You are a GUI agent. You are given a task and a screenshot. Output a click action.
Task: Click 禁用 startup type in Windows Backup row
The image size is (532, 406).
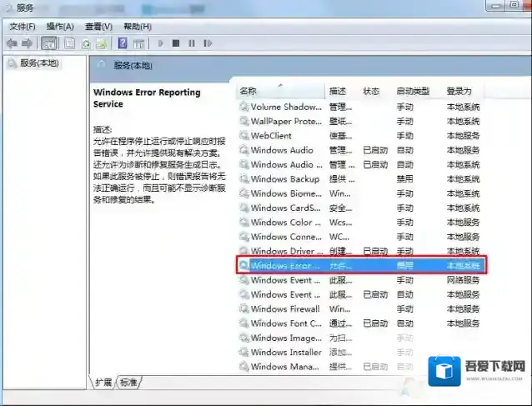pyautogui.click(x=404, y=178)
